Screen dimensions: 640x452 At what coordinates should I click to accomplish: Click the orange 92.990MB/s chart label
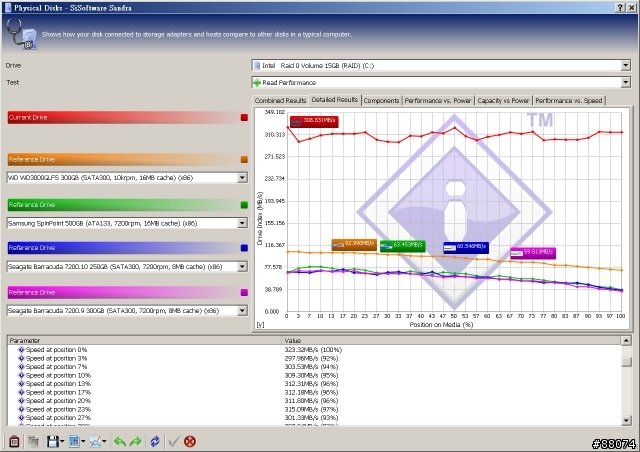354,245
